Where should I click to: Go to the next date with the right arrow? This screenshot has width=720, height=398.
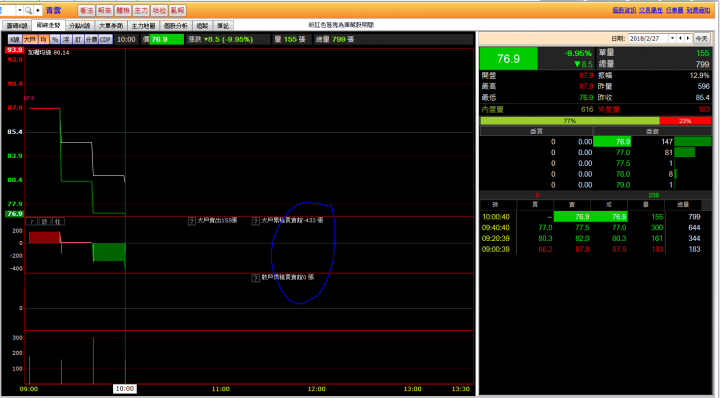688,39
